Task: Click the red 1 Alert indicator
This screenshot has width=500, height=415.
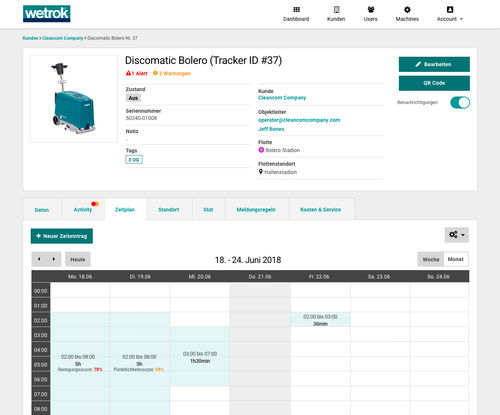Action: (137, 73)
